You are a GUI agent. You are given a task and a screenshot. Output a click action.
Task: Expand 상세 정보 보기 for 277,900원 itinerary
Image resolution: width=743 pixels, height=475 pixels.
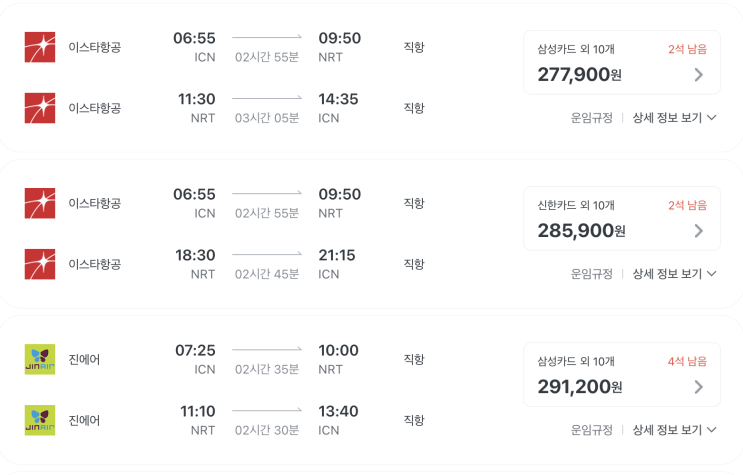tap(674, 118)
